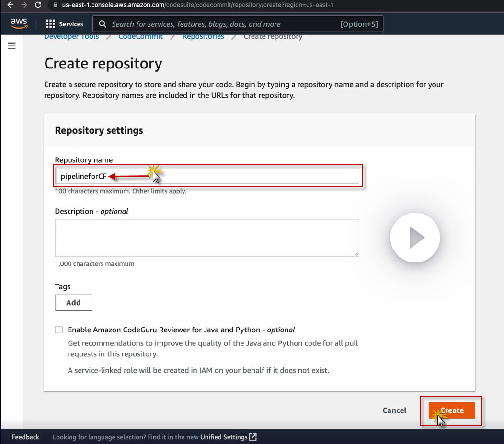Click the Services label in the header
The width and height of the screenshot is (504, 444).
71,24
